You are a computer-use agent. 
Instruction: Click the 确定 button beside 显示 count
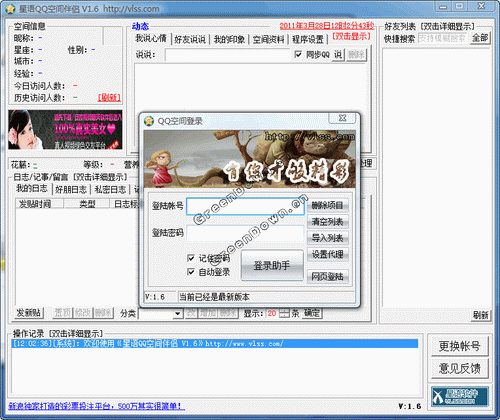pos(312,313)
